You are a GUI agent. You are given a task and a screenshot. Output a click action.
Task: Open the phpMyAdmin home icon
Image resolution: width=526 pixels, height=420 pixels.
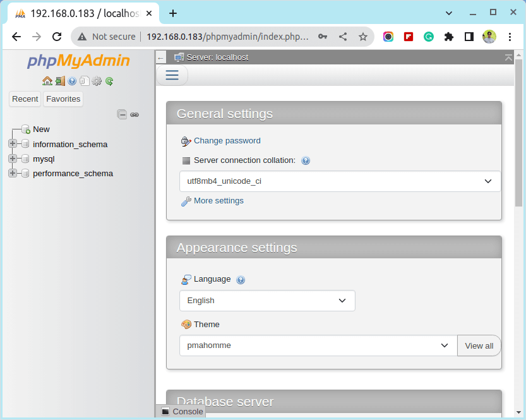point(47,81)
